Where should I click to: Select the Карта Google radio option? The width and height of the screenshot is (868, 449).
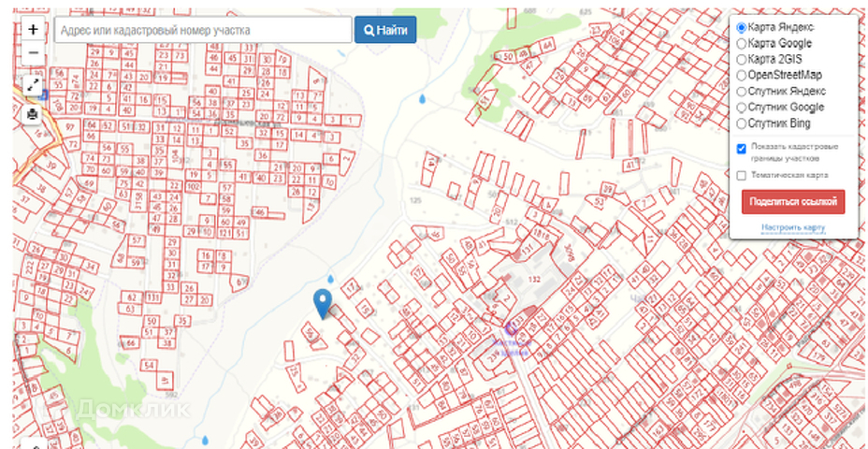tap(741, 43)
